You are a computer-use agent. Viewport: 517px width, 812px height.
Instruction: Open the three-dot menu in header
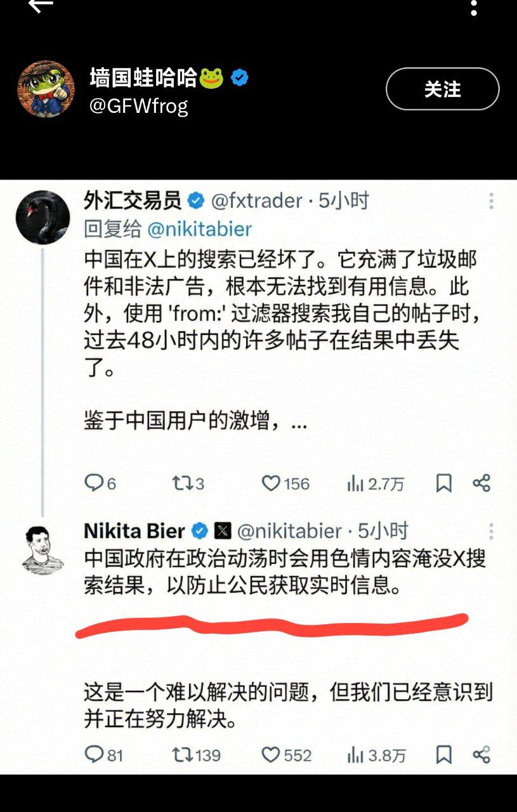[473, 7]
